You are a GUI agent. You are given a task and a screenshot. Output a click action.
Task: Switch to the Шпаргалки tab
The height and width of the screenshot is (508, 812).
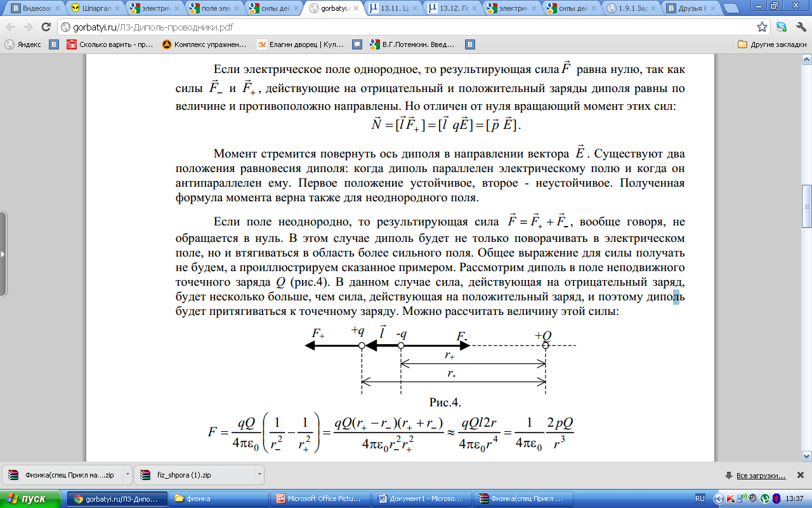pos(96,9)
